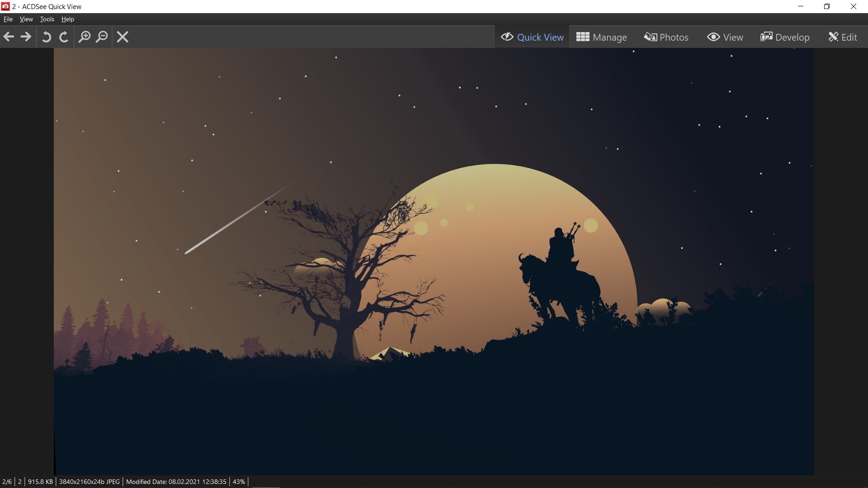This screenshot has height=488, width=868.
Task: Open the Tools menu
Action: click(x=47, y=19)
